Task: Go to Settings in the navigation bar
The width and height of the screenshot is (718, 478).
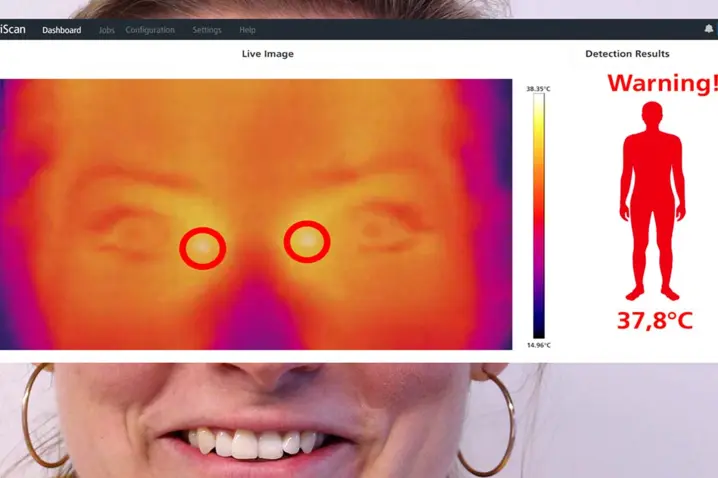Action: click(207, 30)
